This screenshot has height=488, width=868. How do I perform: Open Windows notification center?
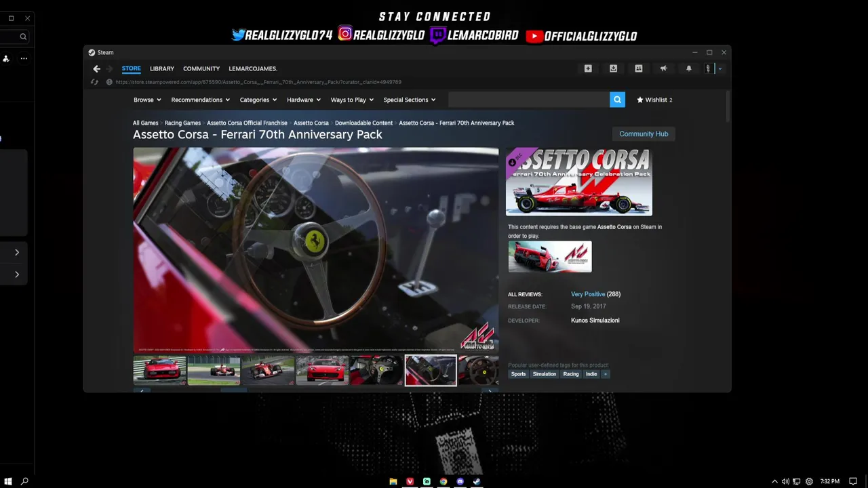click(853, 481)
